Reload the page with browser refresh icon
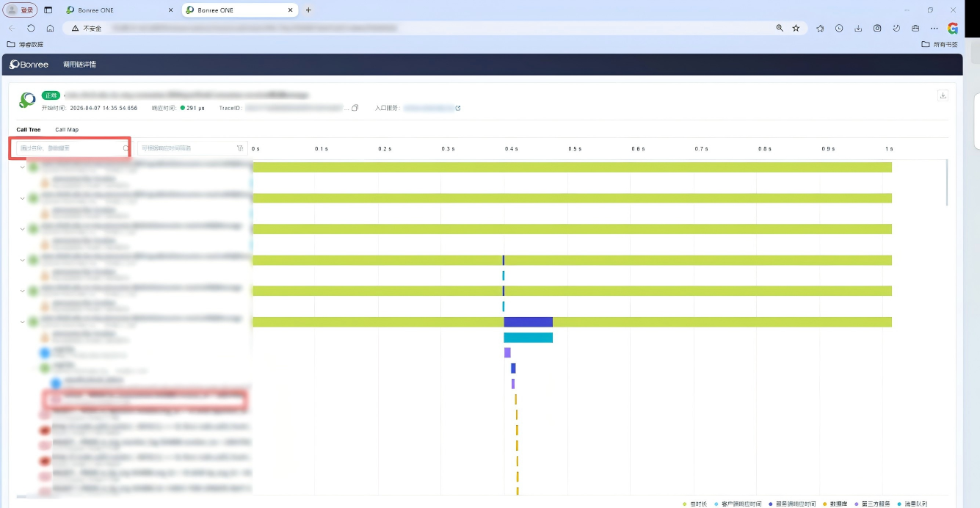 pos(31,28)
